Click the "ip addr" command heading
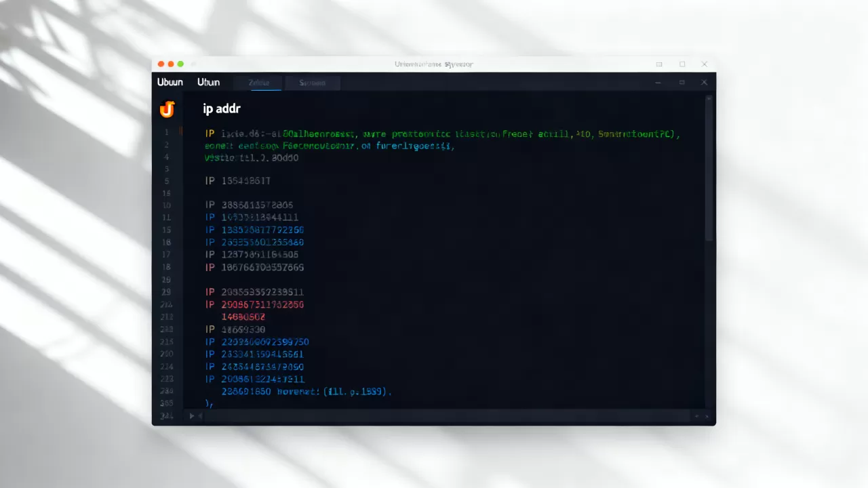Viewport: 868px width, 488px height. pyautogui.click(x=222, y=108)
